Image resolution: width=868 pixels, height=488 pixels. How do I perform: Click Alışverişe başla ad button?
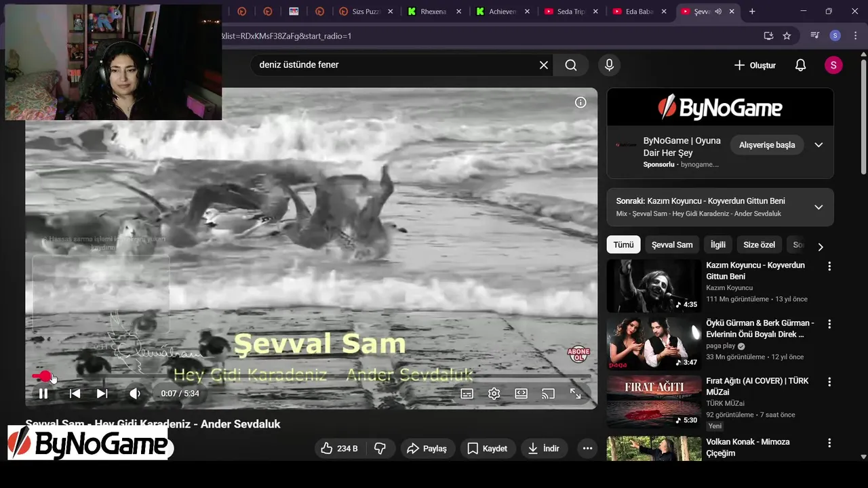pos(767,145)
